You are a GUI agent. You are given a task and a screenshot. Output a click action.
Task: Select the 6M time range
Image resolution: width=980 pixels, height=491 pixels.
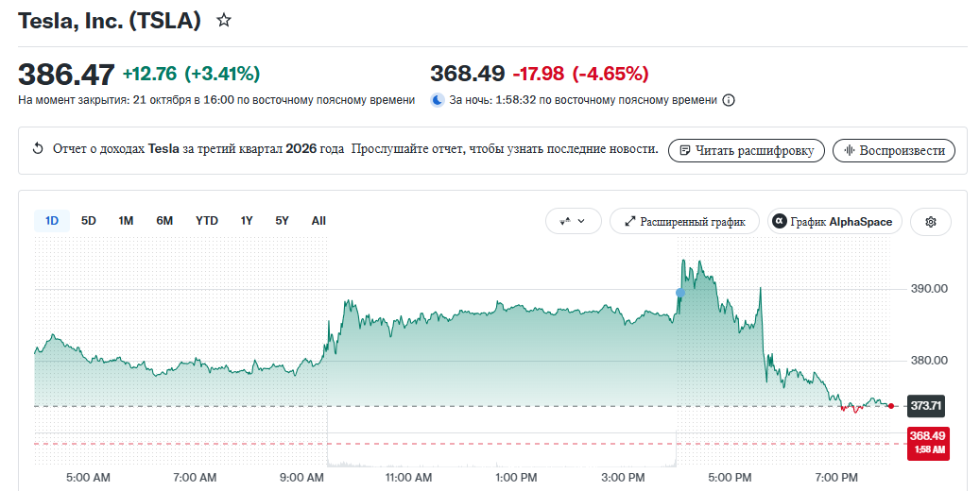[x=164, y=221]
